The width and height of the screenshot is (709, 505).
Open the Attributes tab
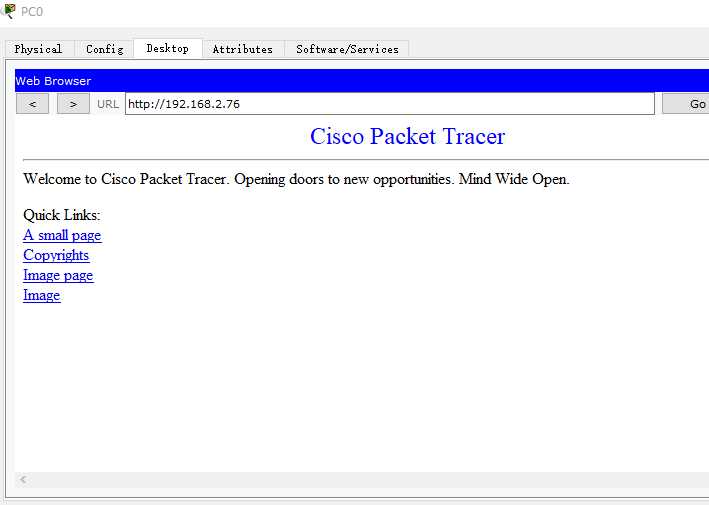[243, 49]
